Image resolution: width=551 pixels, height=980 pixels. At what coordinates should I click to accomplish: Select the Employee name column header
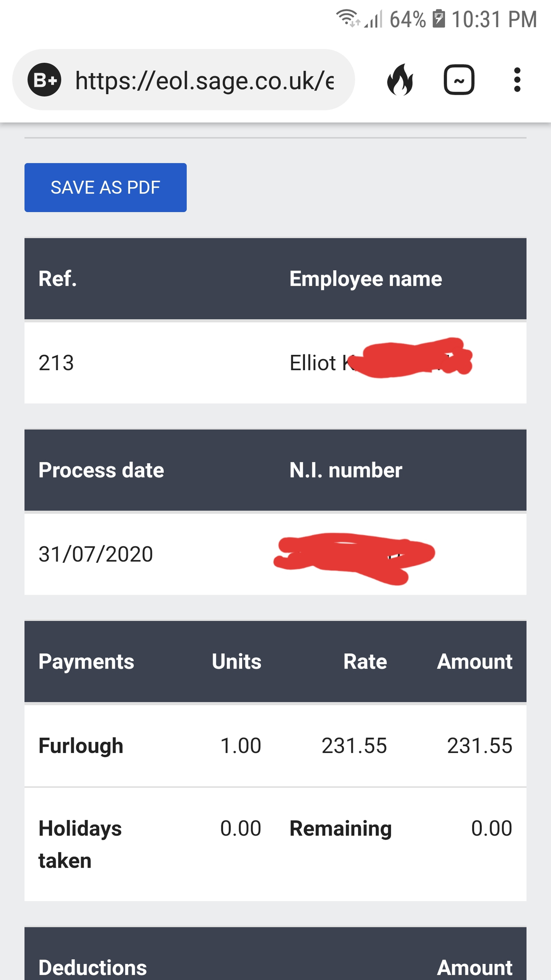tap(366, 279)
